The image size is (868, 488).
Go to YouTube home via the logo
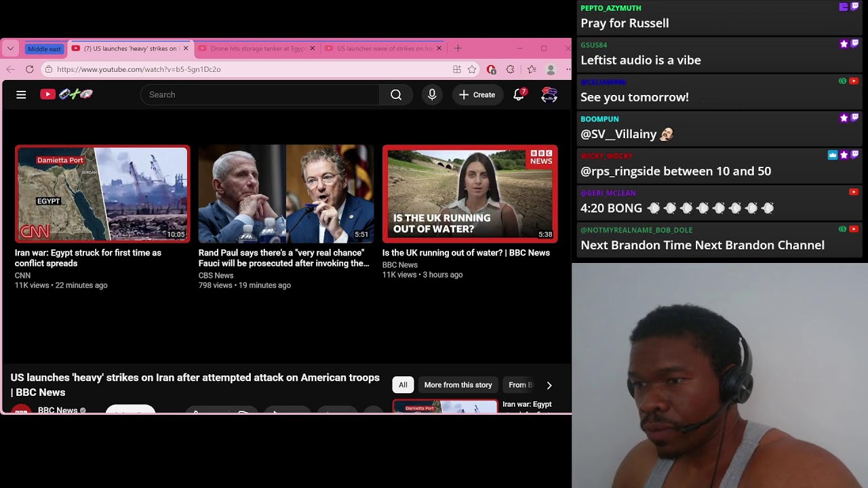pos(66,95)
